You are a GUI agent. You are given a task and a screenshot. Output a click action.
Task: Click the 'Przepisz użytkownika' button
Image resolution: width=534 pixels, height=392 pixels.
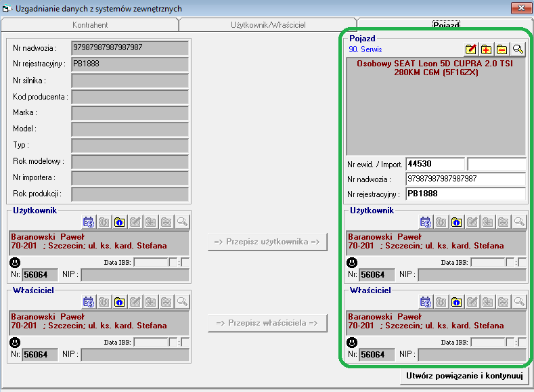[267, 242]
